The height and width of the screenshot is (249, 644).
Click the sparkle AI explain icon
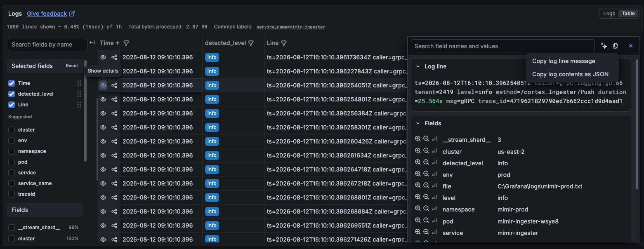pos(604,46)
